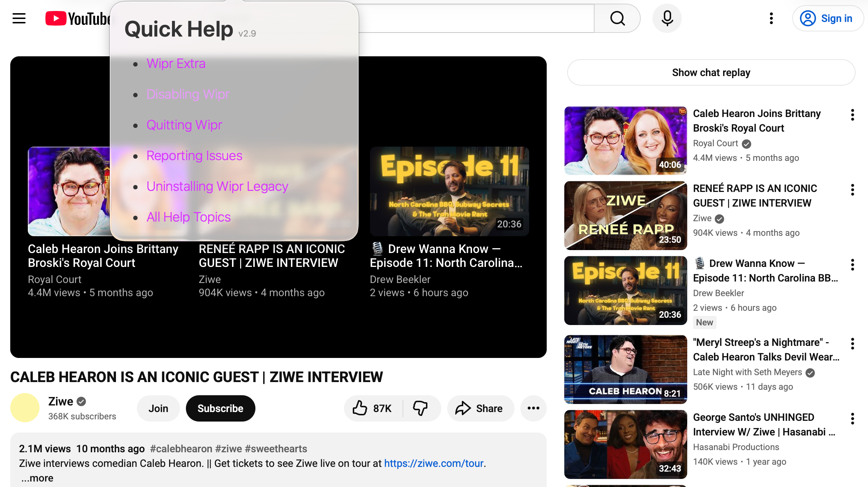Dislike the video with the thumbs down icon
Viewport: 868px width, 487px height.
pyautogui.click(x=420, y=408)
